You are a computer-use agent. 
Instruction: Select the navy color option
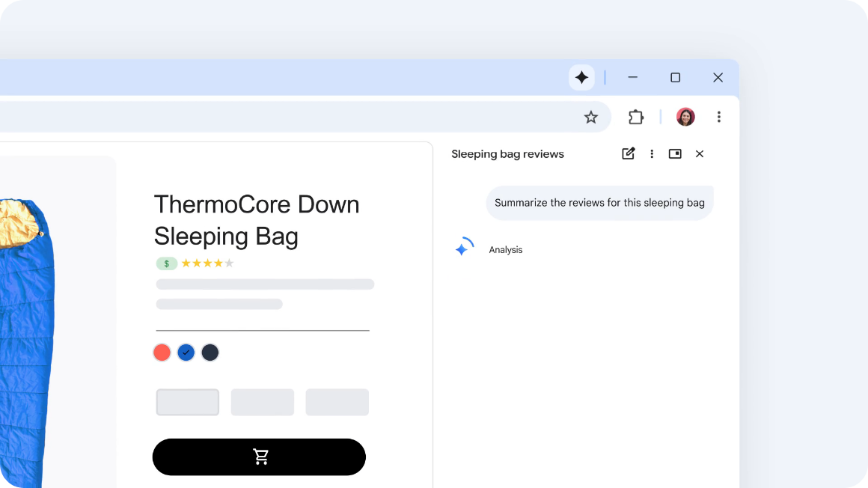coord(210,352)
